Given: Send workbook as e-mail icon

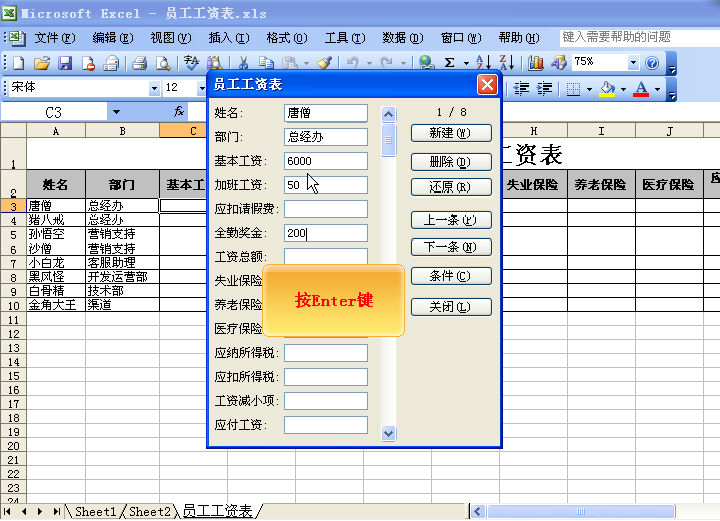Looking at the screenshot, I should point(111,63).
